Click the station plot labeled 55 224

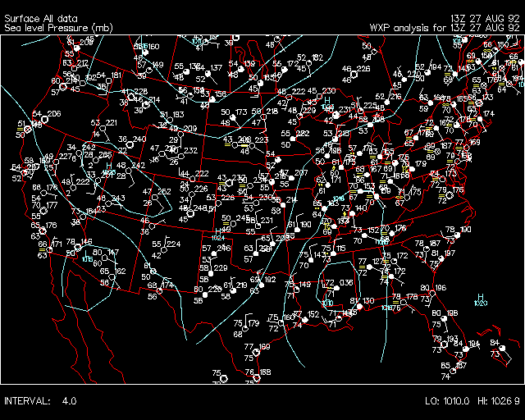click(165, 248)
